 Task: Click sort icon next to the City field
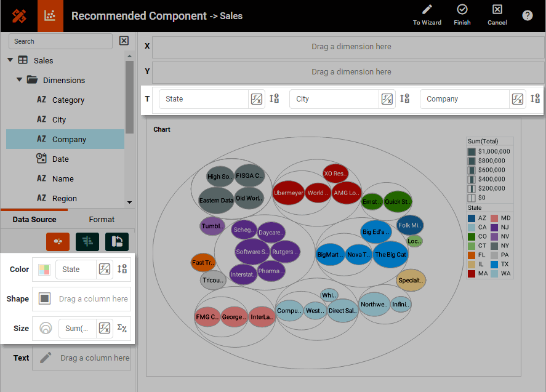404,98
